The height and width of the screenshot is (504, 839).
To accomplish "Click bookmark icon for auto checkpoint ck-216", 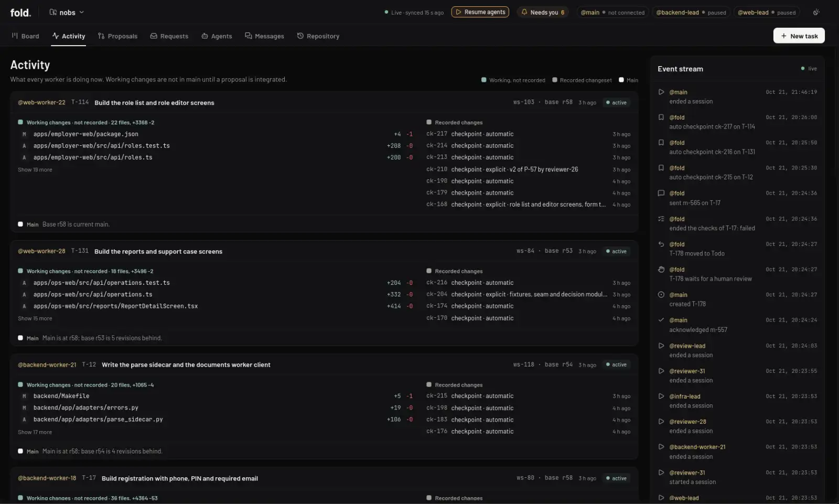I will coord(661,143).
